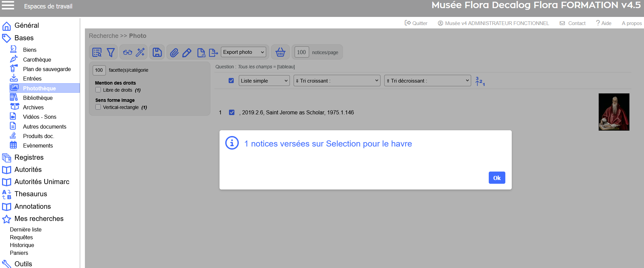Click the shopping basket icon
This screenshot has height=268, width=644.
tap(280, 52)
